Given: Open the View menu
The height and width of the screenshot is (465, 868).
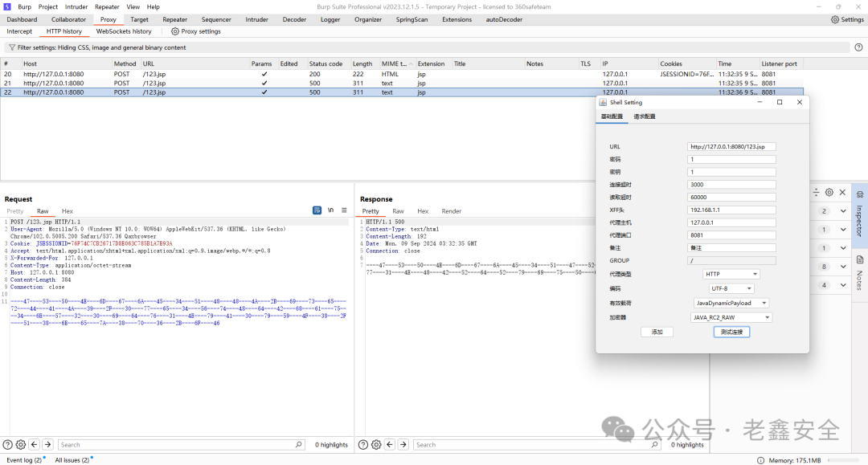Looking at the screenshot, I should pos(133,6).
